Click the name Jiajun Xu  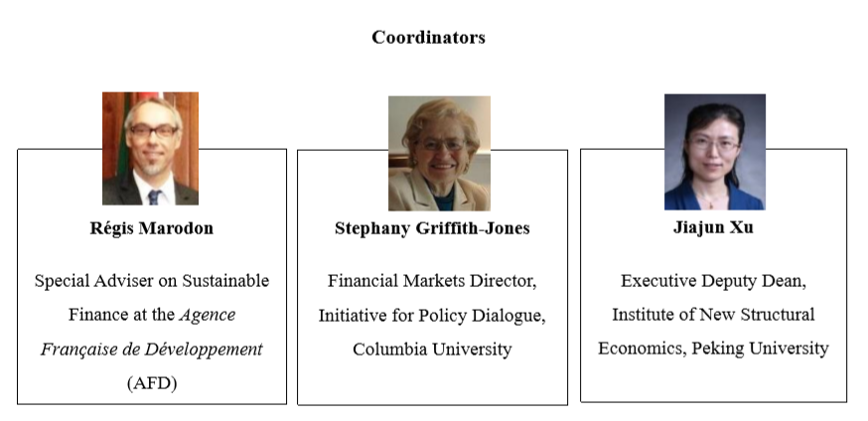[713, 226]
